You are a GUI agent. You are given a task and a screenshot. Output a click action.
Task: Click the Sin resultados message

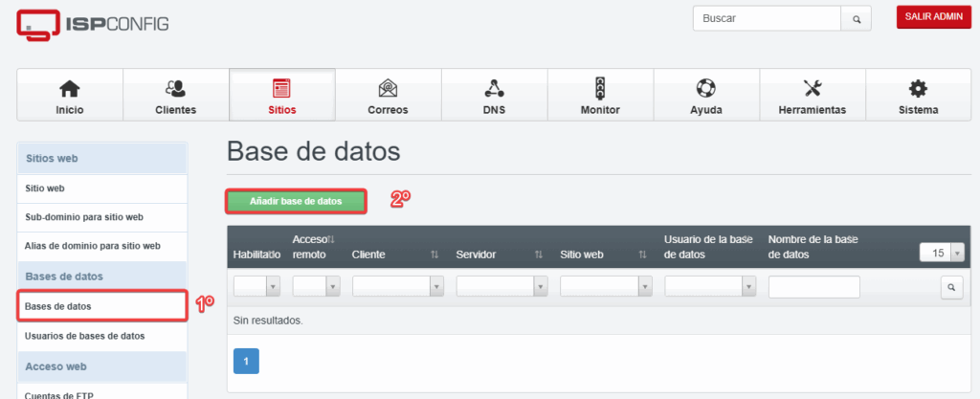tap(268, 321)
